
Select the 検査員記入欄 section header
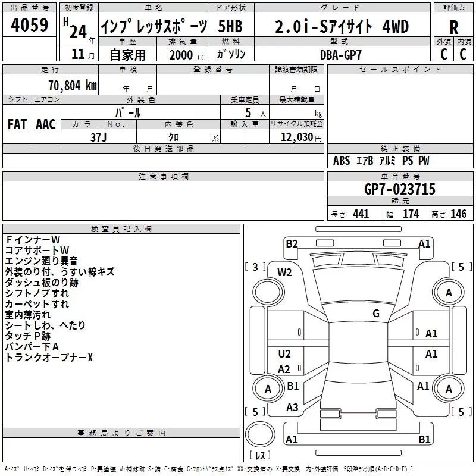click(121, 229)
